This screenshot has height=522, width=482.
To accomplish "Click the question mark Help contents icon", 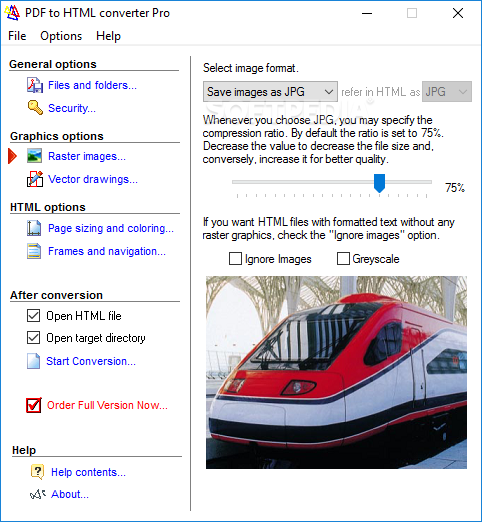I will click(37, 472).
